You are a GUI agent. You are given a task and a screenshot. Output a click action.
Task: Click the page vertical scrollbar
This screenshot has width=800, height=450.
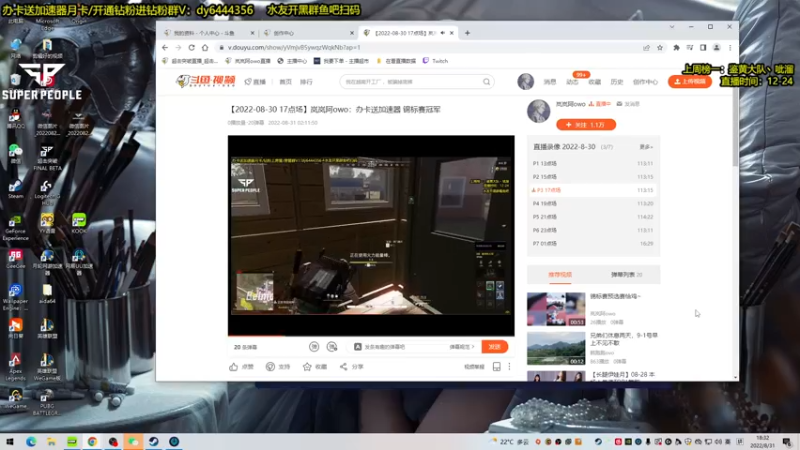[x=735, y=128]
